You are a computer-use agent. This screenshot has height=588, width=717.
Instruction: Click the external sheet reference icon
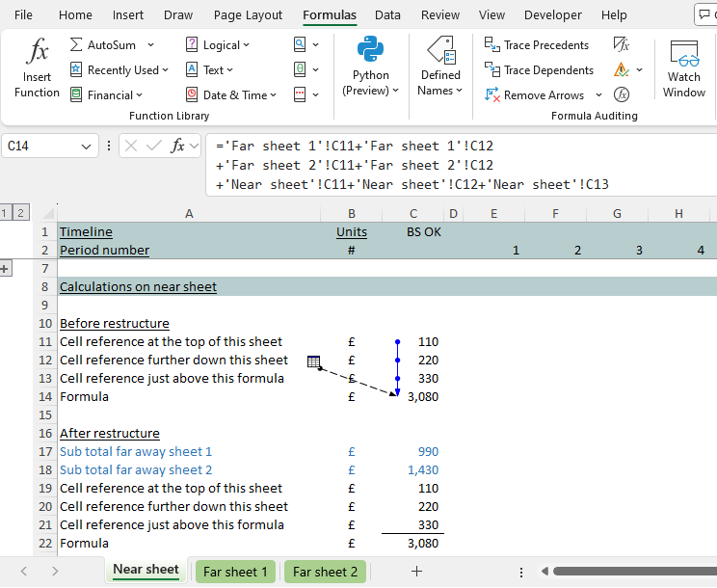313,361
